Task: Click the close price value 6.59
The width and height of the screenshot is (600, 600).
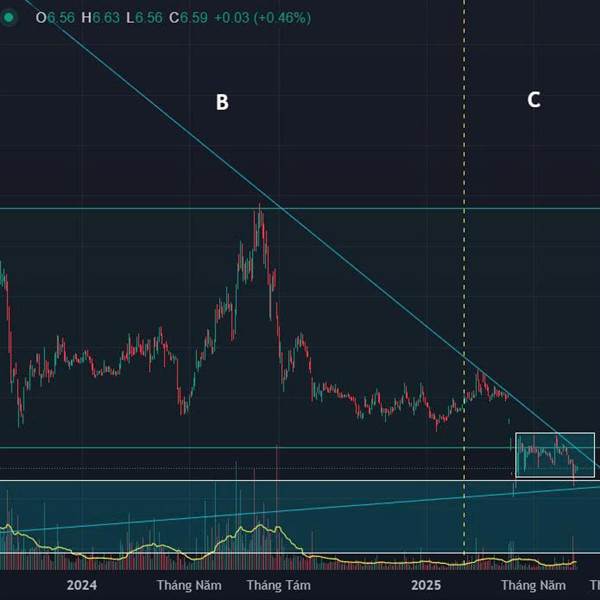Action: point(194,18)
